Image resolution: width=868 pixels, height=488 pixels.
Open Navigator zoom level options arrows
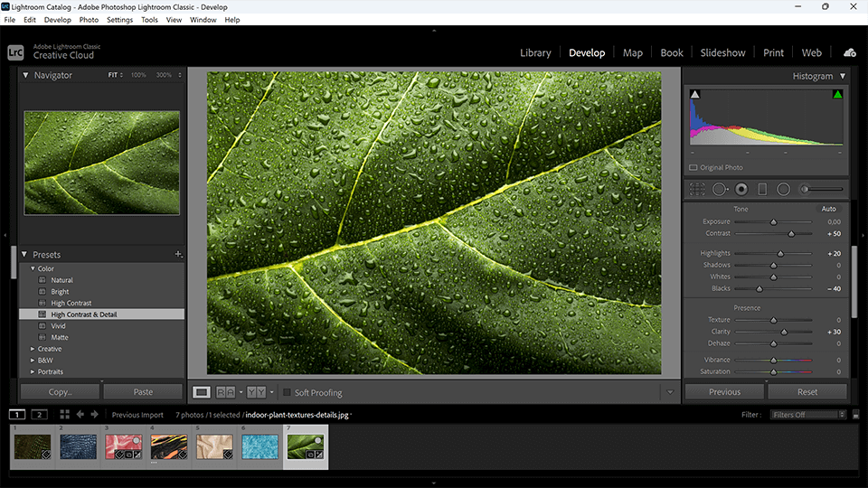click(x=180, y=75)
